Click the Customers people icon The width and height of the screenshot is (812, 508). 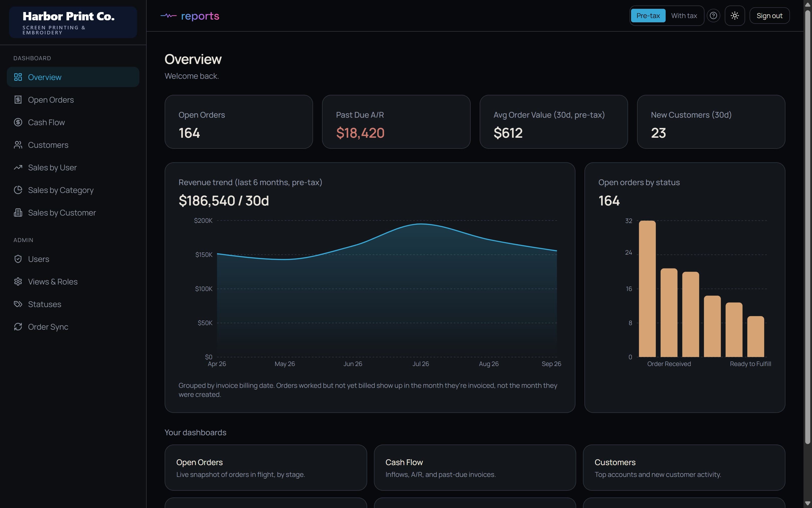click(x=18, y=145)
